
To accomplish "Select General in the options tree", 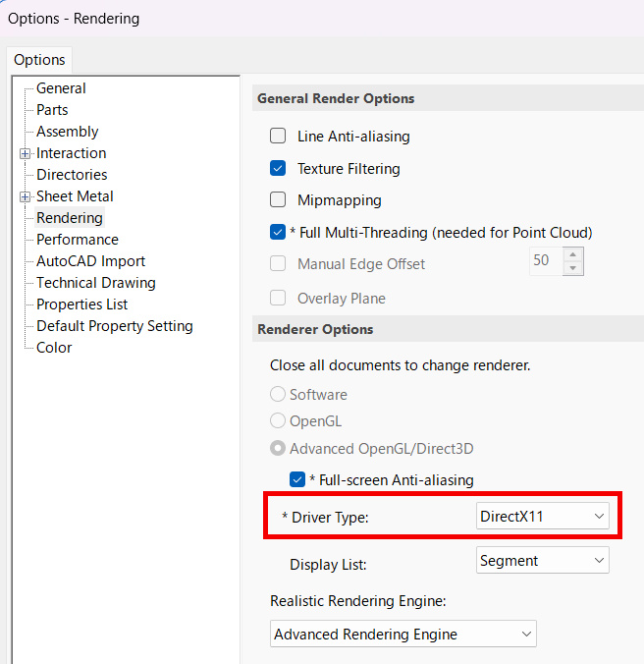I will (61, 88).
